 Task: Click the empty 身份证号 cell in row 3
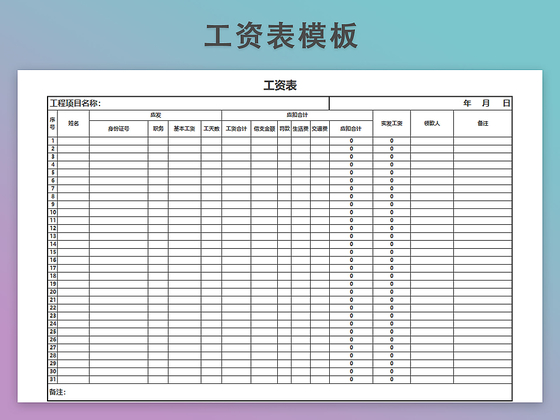[119, 157]
